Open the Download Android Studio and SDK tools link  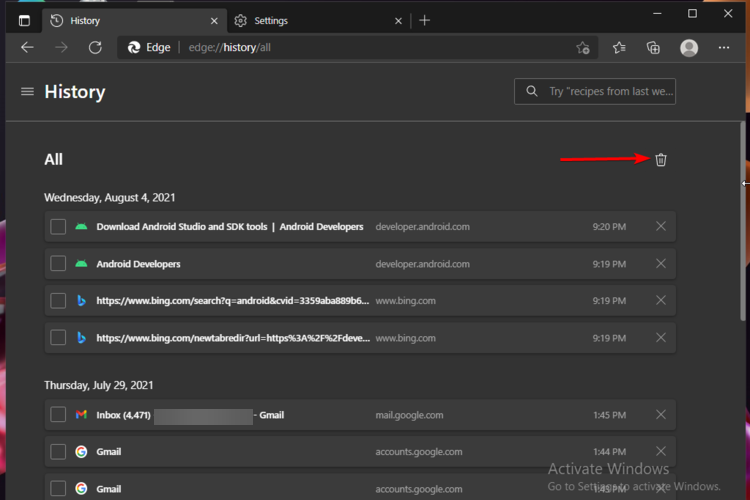coord(229,227)
